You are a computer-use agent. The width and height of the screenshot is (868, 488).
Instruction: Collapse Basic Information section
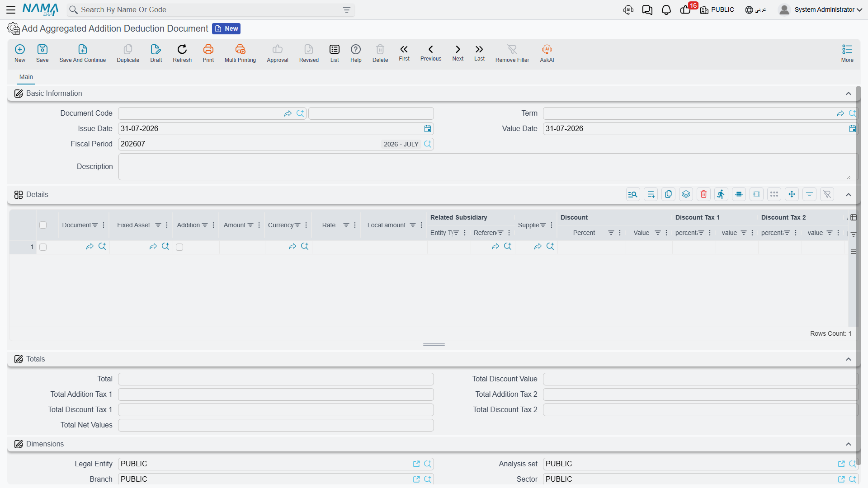849,94
